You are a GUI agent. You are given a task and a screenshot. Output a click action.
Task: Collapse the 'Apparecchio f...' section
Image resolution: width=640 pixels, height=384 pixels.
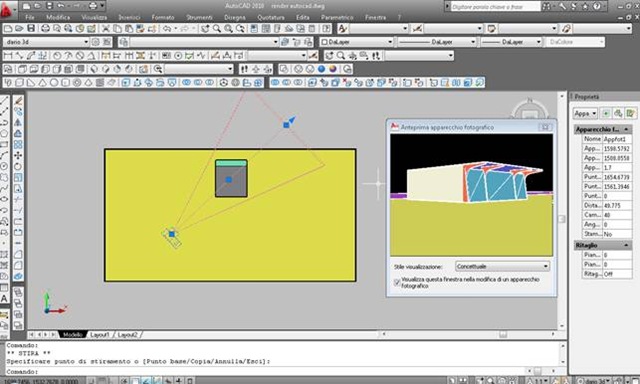tap(626, 129)
